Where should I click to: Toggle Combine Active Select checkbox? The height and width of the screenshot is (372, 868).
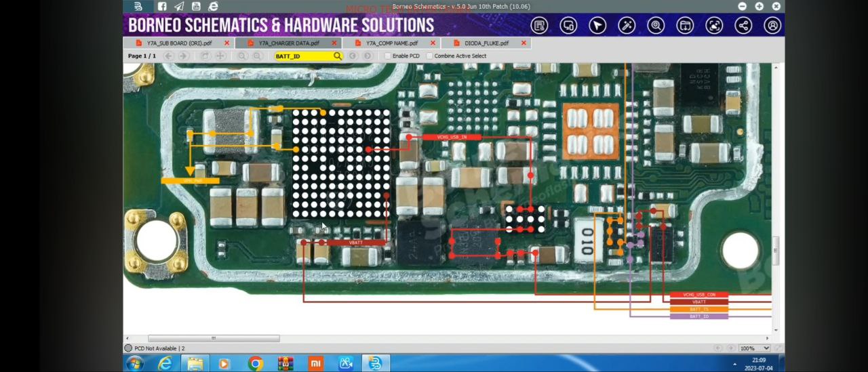(x=429, y=56)
